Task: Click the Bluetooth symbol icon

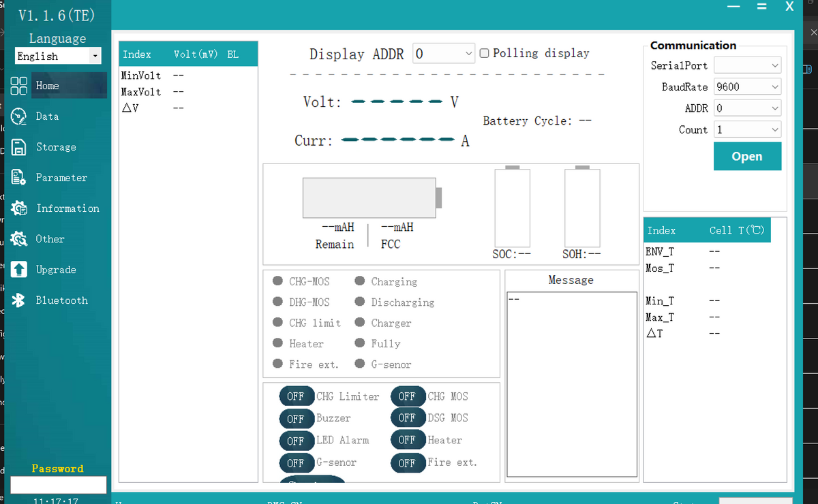Action: tap(19, 300)
